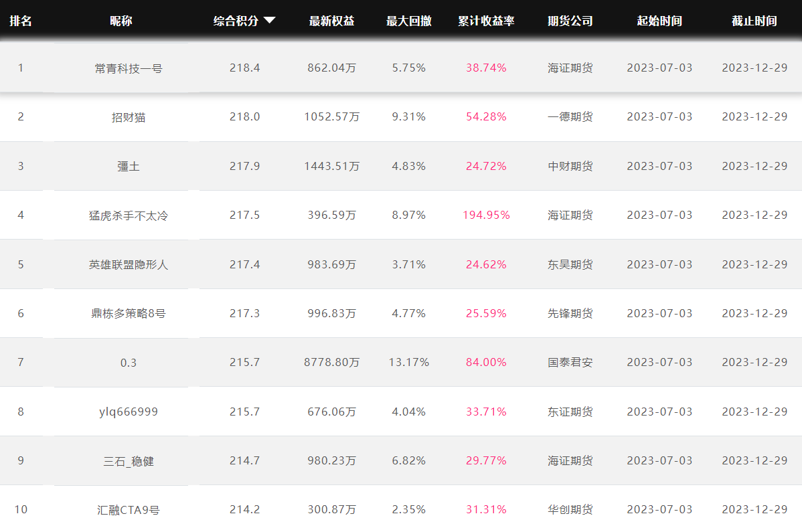Click futures company 东证期货

coord(570,412)
